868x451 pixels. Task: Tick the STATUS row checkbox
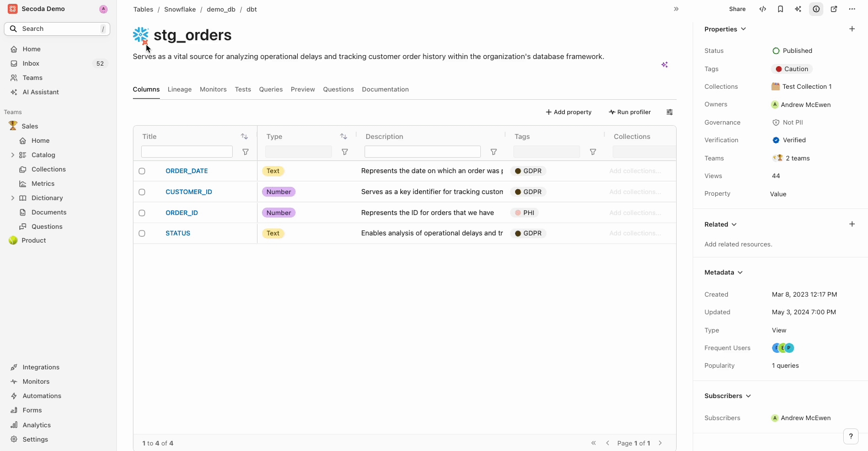pos(142,234)
